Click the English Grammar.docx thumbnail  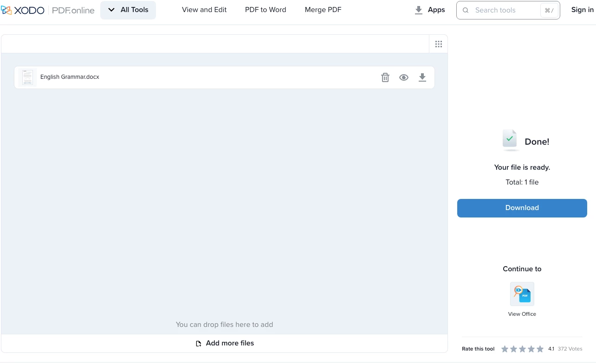tap(27, 77)
